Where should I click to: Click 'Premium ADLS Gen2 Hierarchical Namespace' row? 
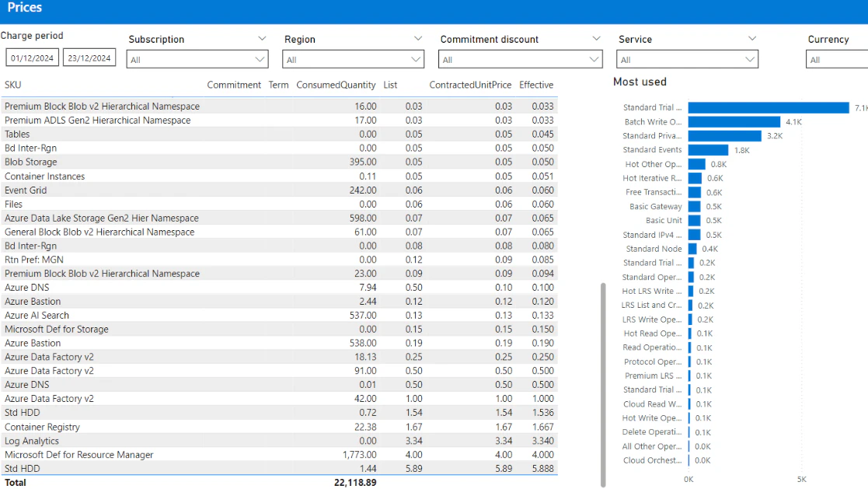pyautogui.click(x=279, y=121)
